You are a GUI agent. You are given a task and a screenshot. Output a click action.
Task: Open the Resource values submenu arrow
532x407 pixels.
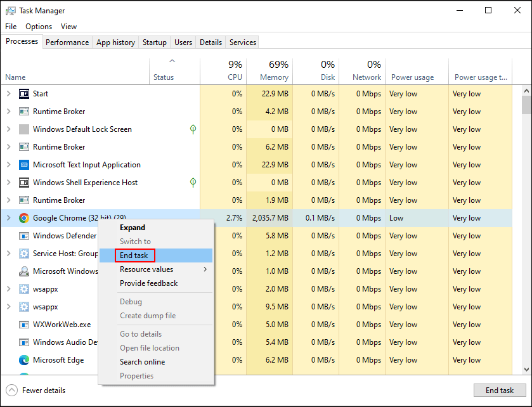click(205, 269)
